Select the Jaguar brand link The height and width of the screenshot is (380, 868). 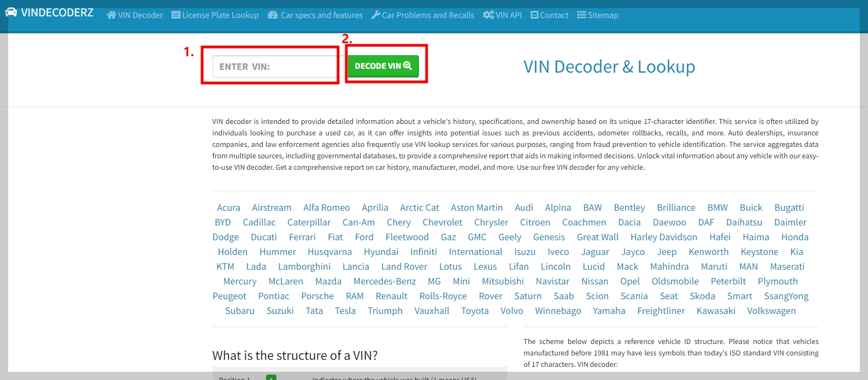[595, 252]
